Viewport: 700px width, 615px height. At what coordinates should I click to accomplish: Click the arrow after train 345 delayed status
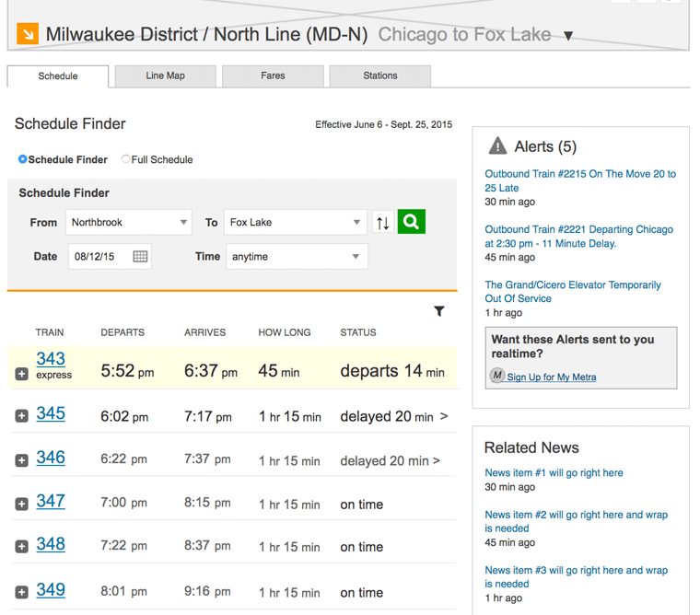(444, 416)
